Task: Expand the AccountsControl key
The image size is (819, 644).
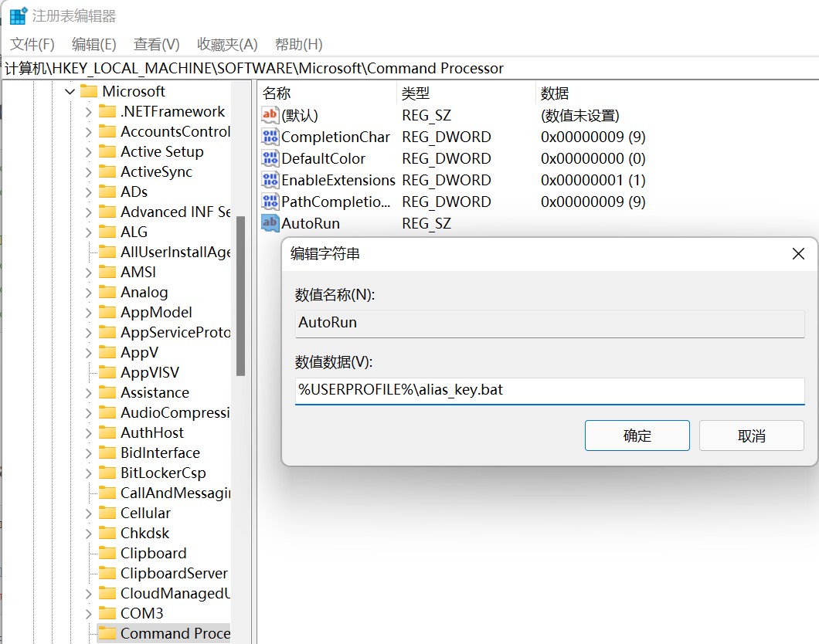Action: pyautogui.click(x=88, y=132)
